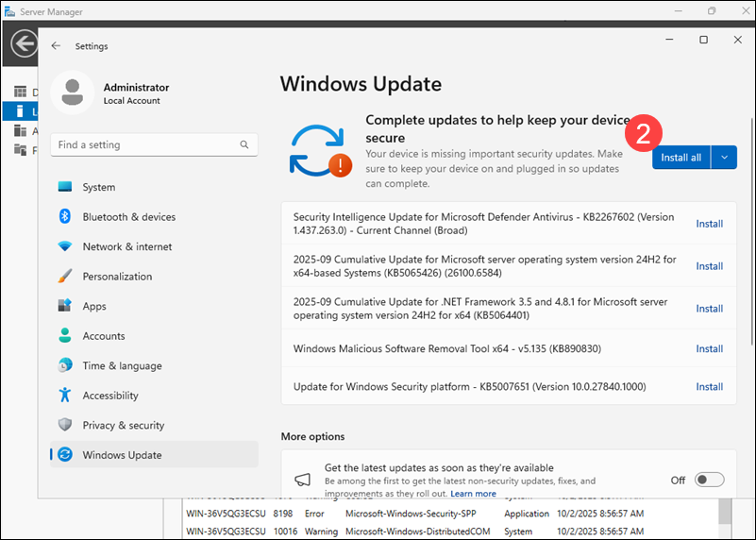Open the Learn more link
This screenshot has height=540, width=756.
pos(473,494)
